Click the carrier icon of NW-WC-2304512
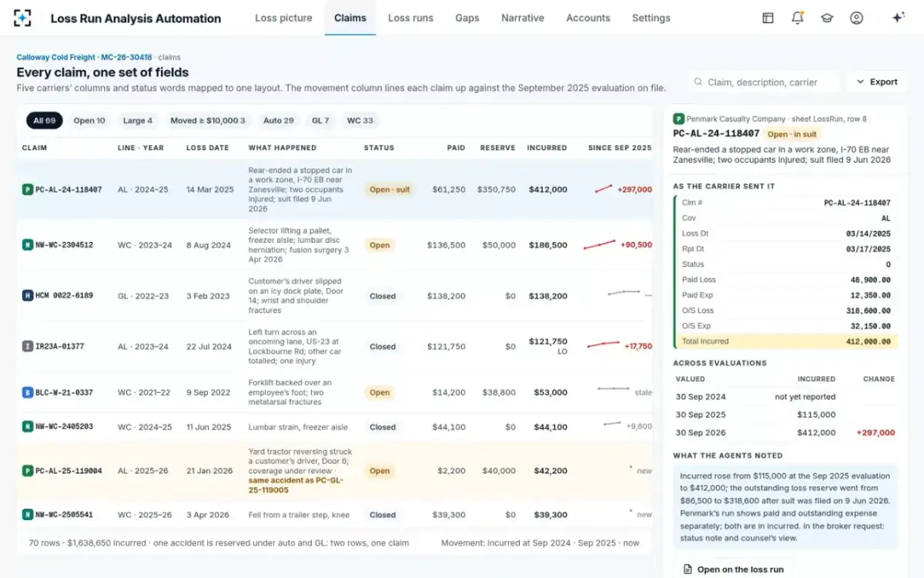 pos(28,245)
